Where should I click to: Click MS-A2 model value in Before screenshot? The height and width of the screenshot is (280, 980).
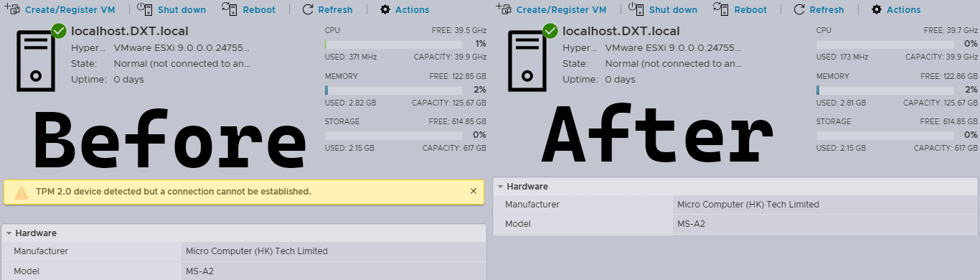(199, 271)
